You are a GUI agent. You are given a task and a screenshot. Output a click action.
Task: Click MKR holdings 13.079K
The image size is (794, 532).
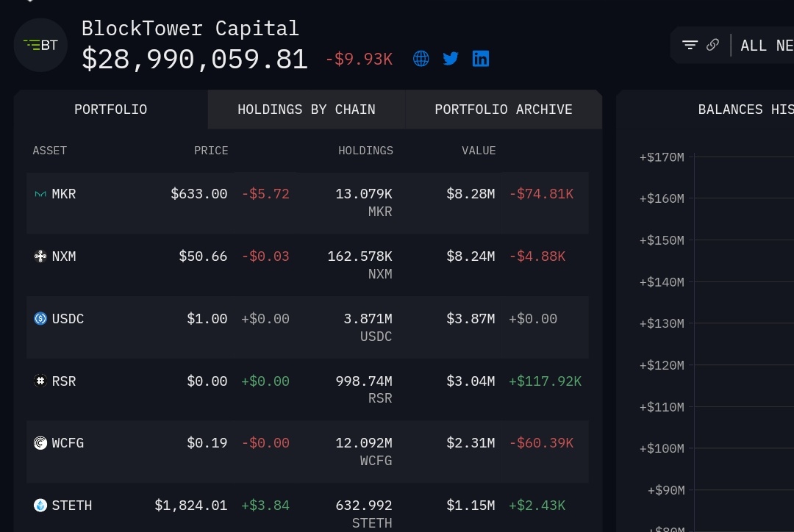[x=364, y=194]
